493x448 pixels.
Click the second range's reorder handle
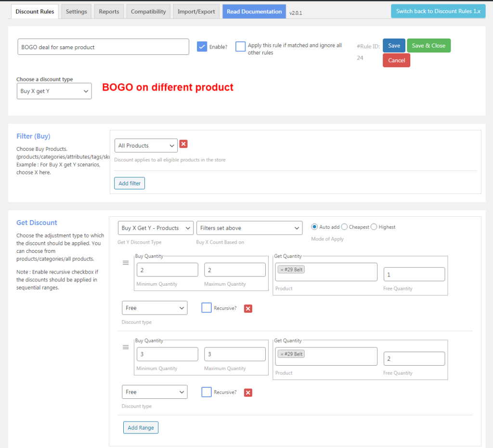126,347
